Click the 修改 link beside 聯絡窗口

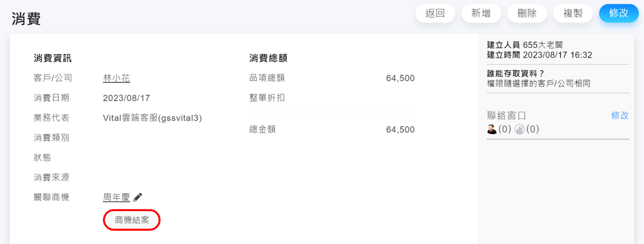click(x=620, y=115)
